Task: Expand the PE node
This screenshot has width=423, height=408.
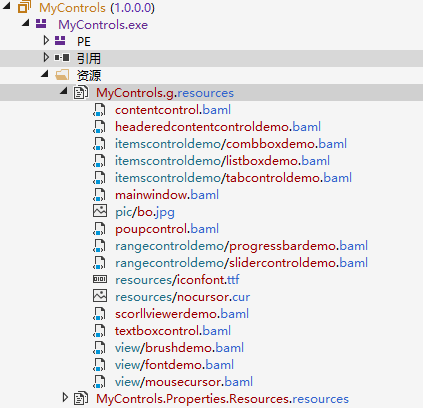Action: (46, 40)
